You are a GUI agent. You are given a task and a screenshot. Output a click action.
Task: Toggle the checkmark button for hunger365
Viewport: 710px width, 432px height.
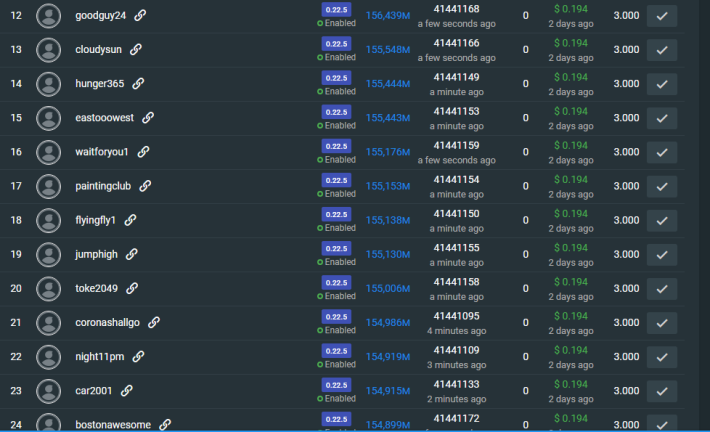click(662, 84)
